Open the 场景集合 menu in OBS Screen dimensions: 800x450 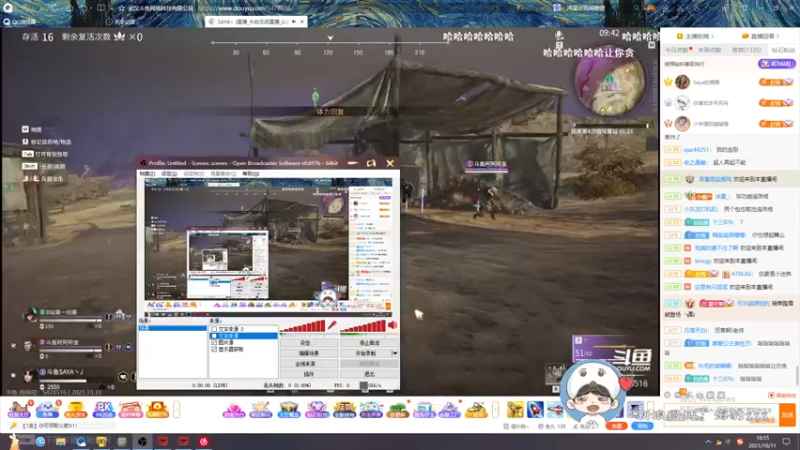point(223,174)
